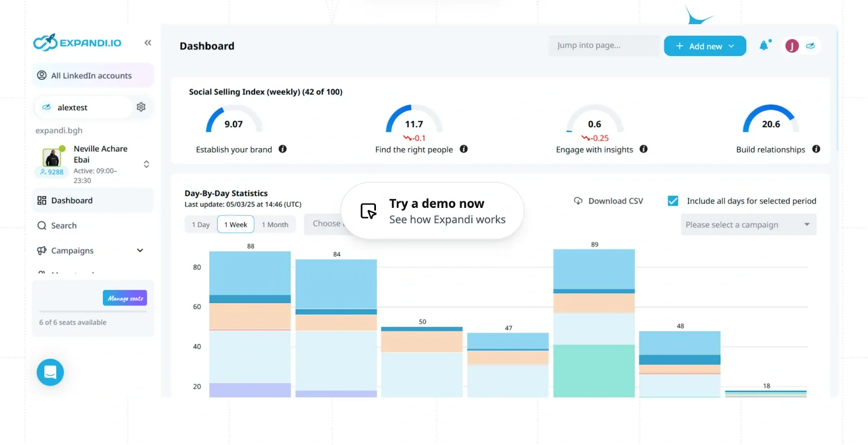
Task: Open the J user avatar
Action: coord(792,46)
